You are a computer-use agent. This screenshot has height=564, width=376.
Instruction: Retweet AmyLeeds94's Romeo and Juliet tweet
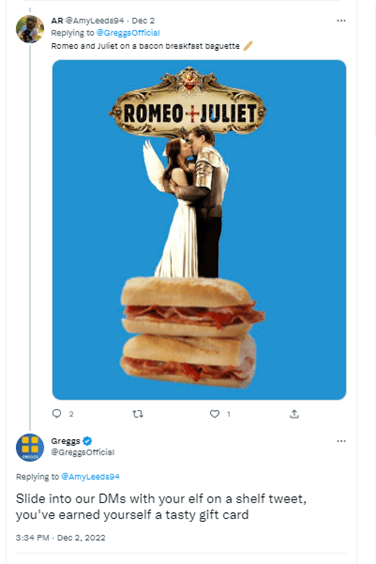click(x=138, y=414)
